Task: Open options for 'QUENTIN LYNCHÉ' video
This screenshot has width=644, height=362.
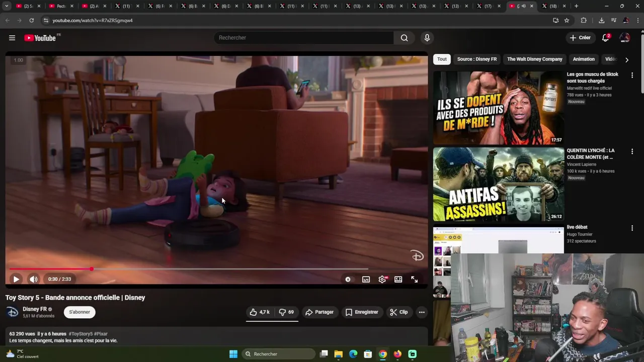Action: pyautogui.click(x=632, y=151)
